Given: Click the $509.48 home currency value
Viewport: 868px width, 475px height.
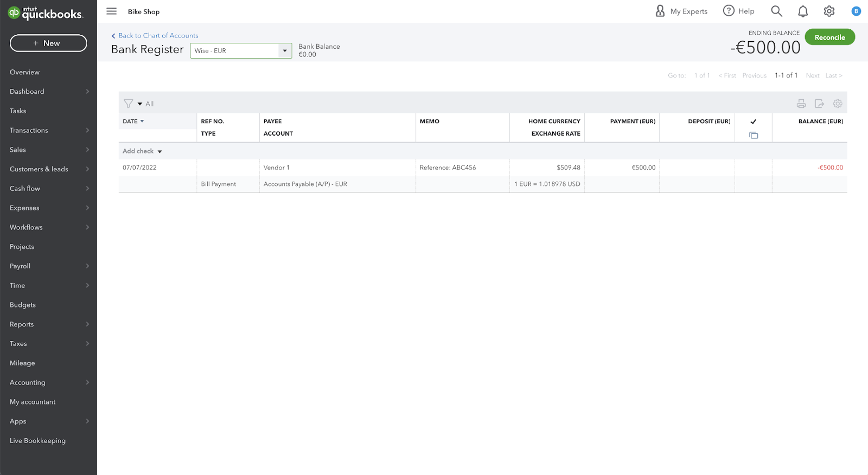Looking at the screenshot, I should tap(568, 168).
